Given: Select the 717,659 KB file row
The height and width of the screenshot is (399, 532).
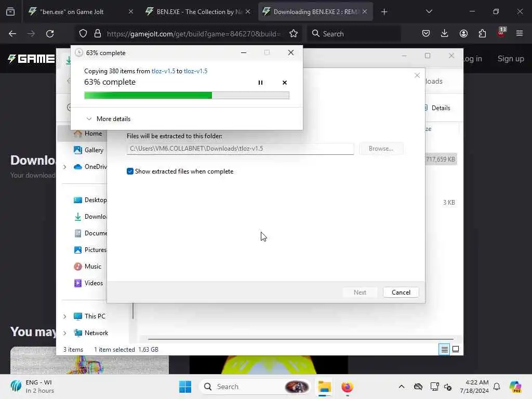Looking at the screenshot, I should click(441, 159).
